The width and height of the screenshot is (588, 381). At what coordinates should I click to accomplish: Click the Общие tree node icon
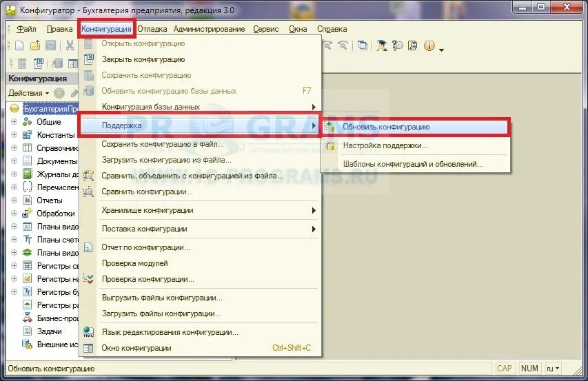pos(27,122)
